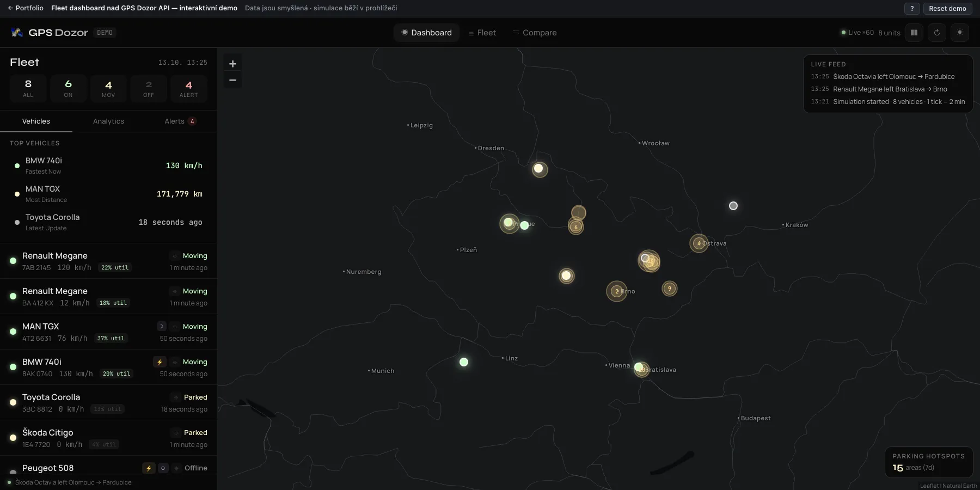Viewport: 980px width, 490px height.
Task: Open the Analytics sidebar tab
Action: (x=108, y=121)
